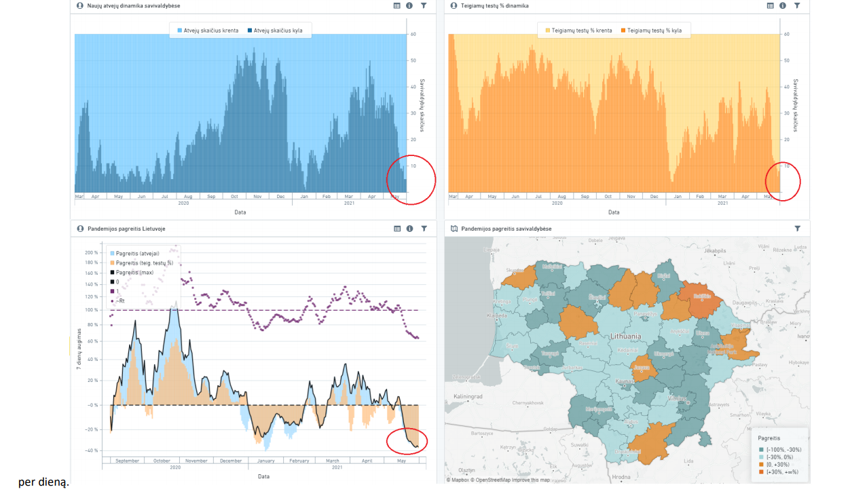
Task: Toggle '~Rt' legend series
Action: (117, 300)
